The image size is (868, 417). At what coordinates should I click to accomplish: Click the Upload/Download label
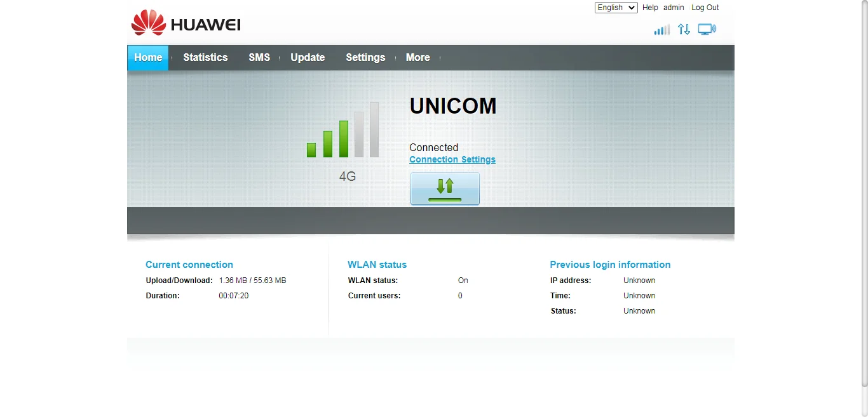(179, 281)
